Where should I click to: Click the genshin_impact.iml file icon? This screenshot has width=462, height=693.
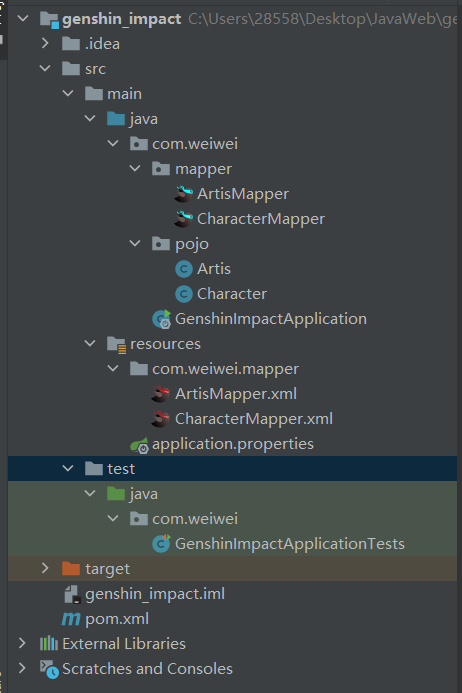point(72,594)
